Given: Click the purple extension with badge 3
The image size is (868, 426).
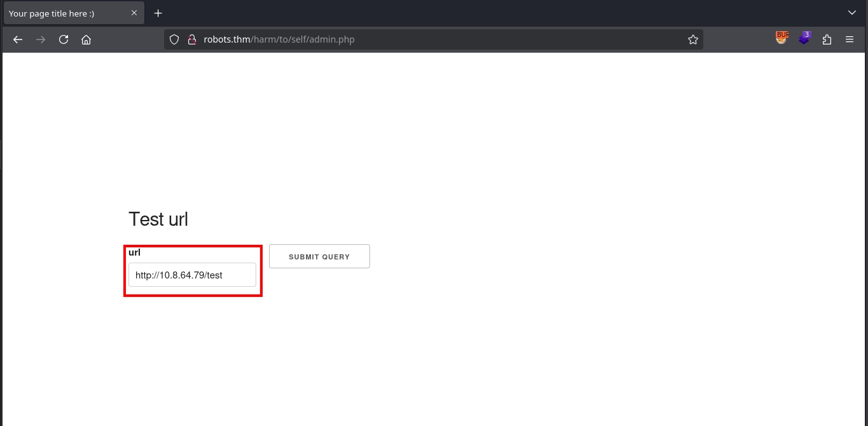Looking at the screenshot, I should click(x=804, y=39).
